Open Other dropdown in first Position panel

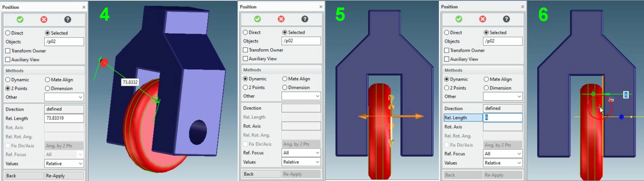[64, 97]
